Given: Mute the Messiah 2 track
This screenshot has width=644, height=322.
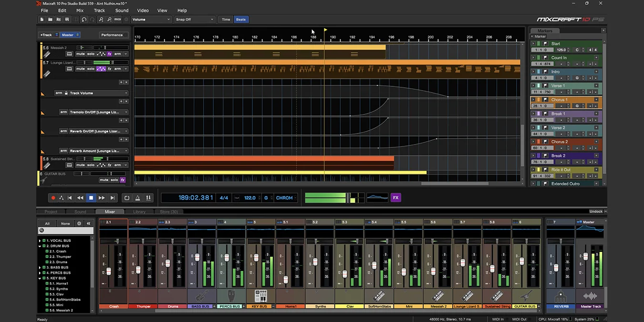Looking at the screenshot, I should [80, 54].
